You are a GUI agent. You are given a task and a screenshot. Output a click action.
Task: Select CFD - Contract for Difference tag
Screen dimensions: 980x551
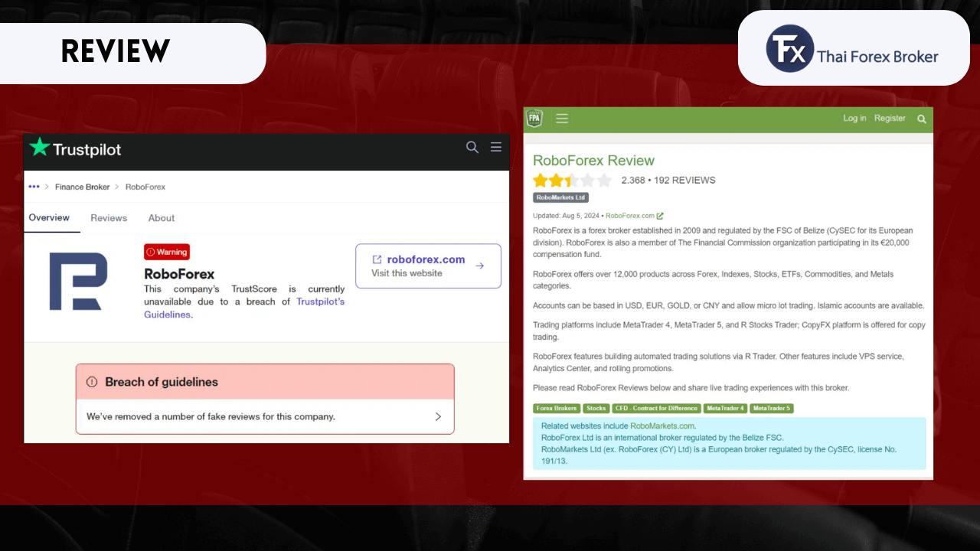tap(656, 409)
